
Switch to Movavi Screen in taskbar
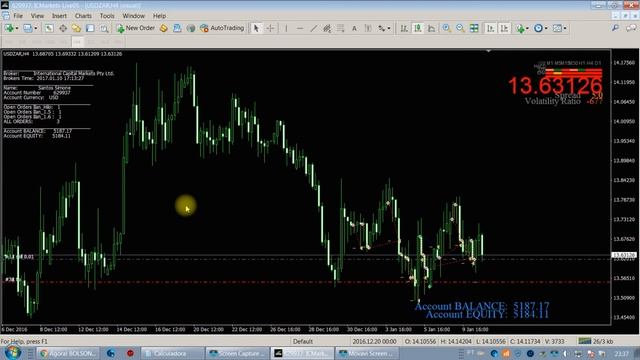pos(366,353)
